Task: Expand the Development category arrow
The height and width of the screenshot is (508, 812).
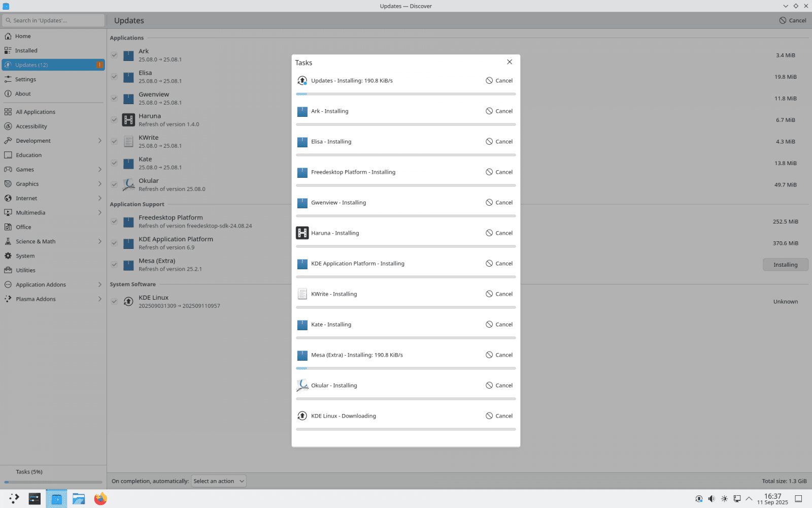Action: click(99, 141)
